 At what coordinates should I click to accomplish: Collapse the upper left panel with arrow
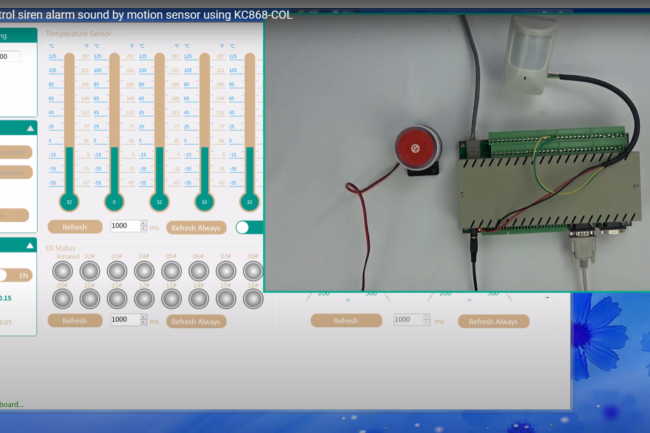(x=30, y=129)
